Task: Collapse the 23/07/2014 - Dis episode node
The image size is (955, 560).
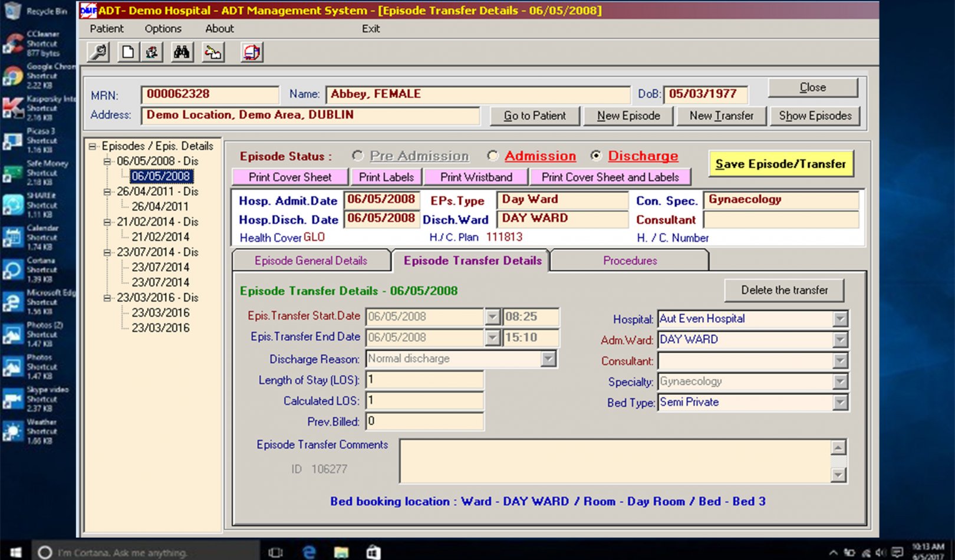Action: click(107, 252)
